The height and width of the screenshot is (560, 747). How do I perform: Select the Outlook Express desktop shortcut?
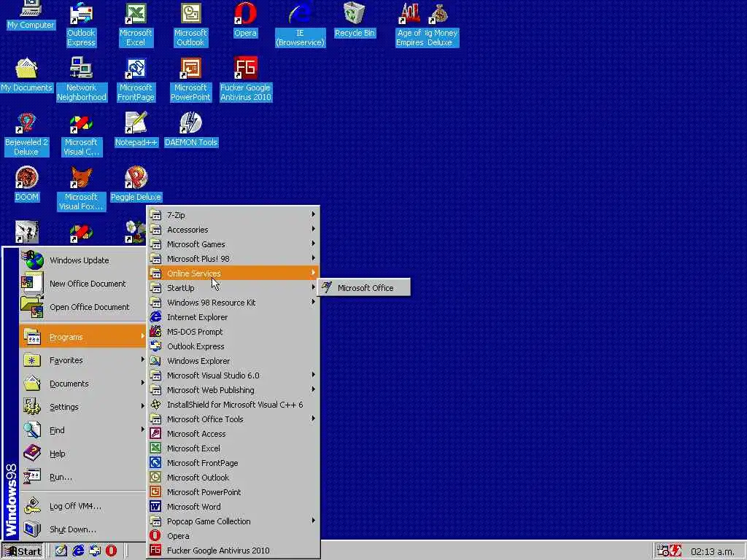[x=81, y=25]
